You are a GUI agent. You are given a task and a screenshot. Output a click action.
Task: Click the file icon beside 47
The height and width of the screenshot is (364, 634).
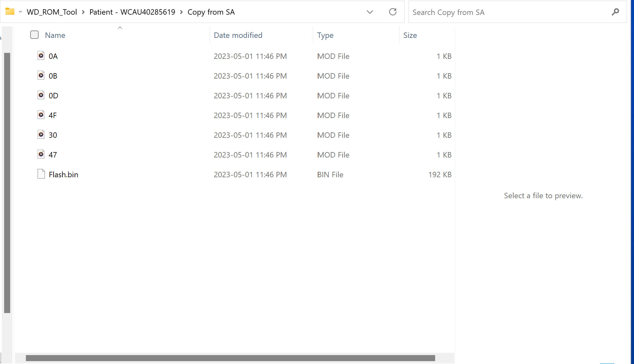41,154
